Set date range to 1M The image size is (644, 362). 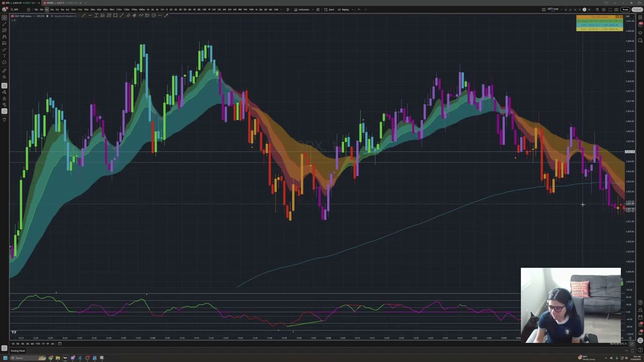(23, 344)
